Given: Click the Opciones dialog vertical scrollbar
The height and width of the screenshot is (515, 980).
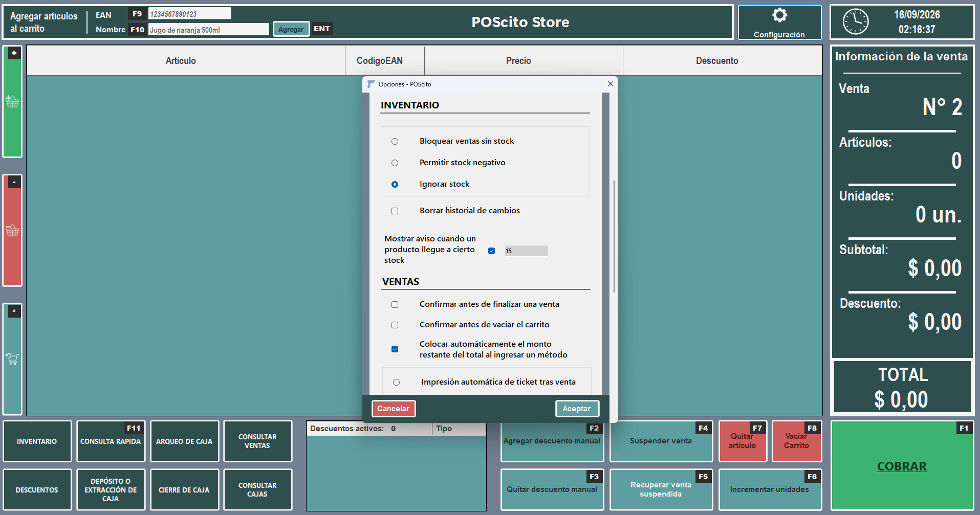Looking at the screenshot, I should point(614,236).
